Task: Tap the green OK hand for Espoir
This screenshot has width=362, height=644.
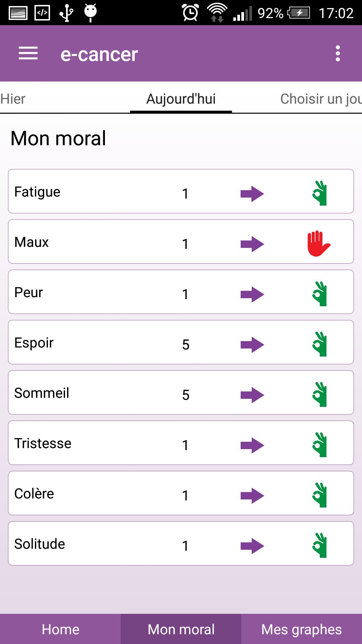Action: 320,344
